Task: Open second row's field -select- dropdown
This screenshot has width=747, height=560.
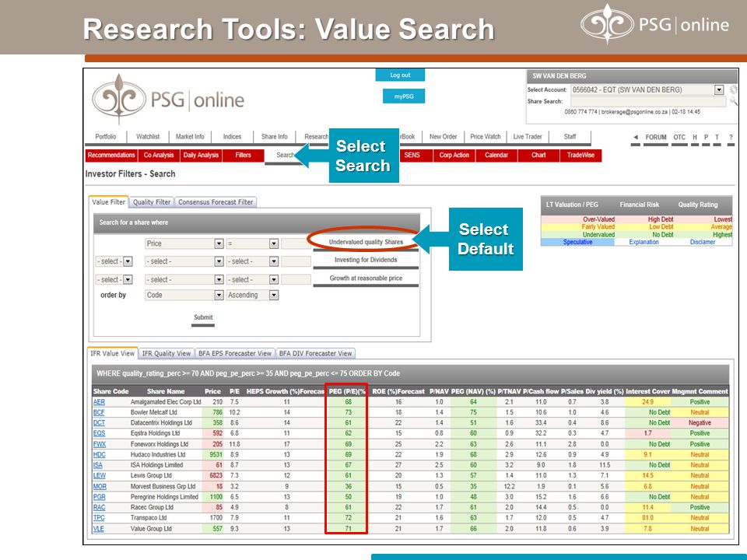Action: [x=219, y=261]
